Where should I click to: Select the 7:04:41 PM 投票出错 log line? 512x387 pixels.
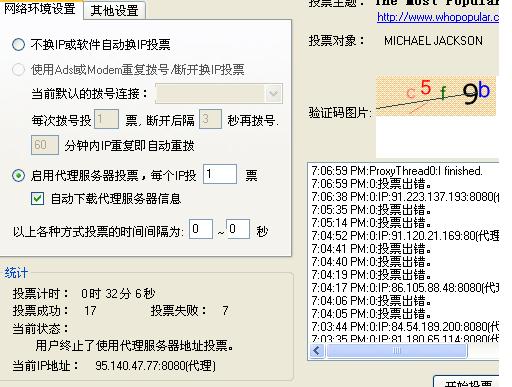tap(372, 249)
